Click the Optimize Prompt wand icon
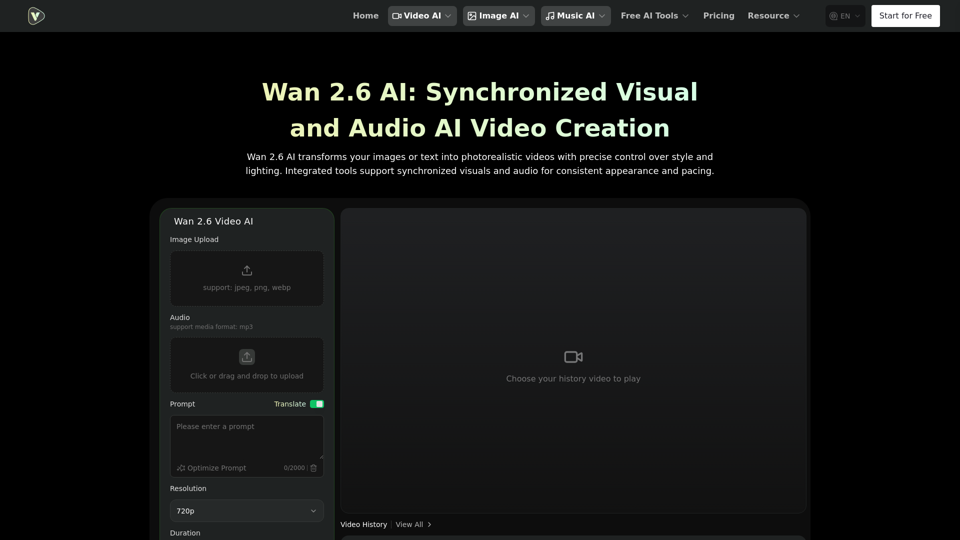 pos(181,468)
